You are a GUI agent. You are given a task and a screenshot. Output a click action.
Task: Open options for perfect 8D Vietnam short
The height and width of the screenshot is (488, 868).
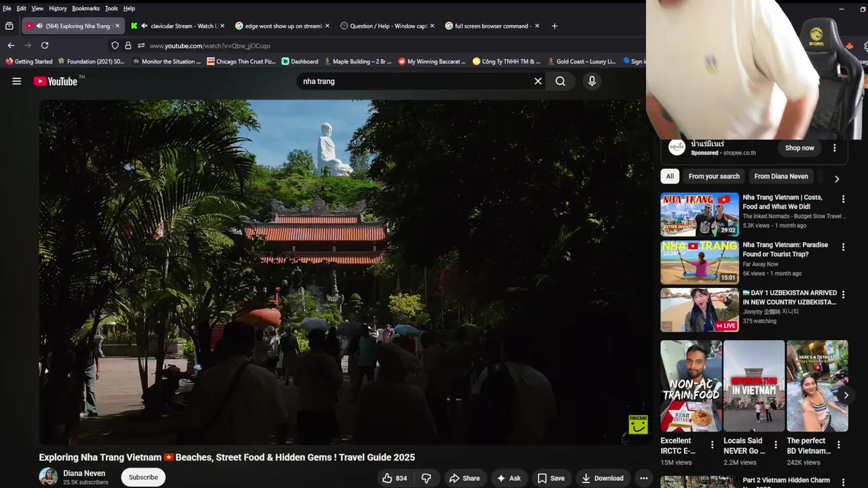[838, 445]
